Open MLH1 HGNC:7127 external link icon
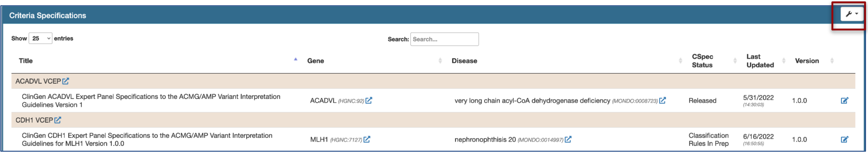Image resolution: width=868 pixels, height=154 pixels. [x=367, y=139]
